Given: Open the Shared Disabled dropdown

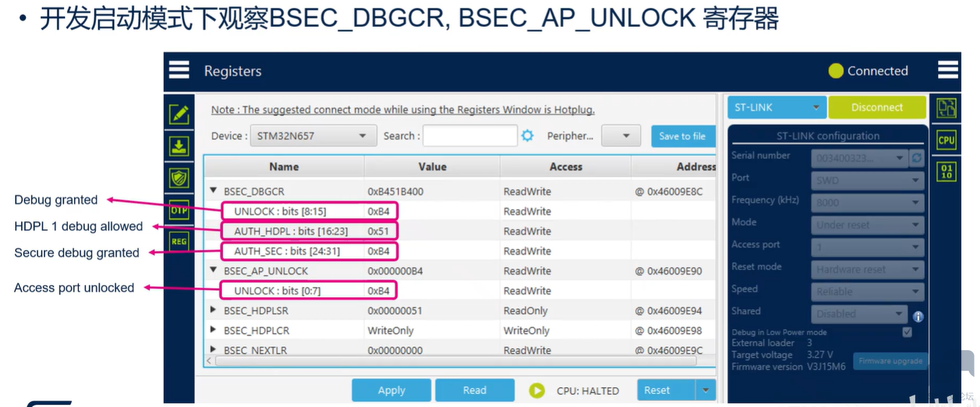Looking at the screenshot, I should [x=859, y=314].
